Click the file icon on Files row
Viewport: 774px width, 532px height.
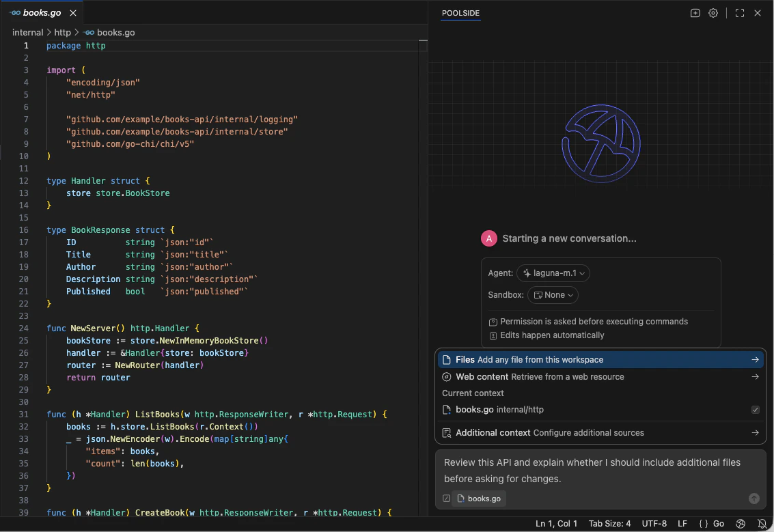pyautogui.click(x=446, y=360)
